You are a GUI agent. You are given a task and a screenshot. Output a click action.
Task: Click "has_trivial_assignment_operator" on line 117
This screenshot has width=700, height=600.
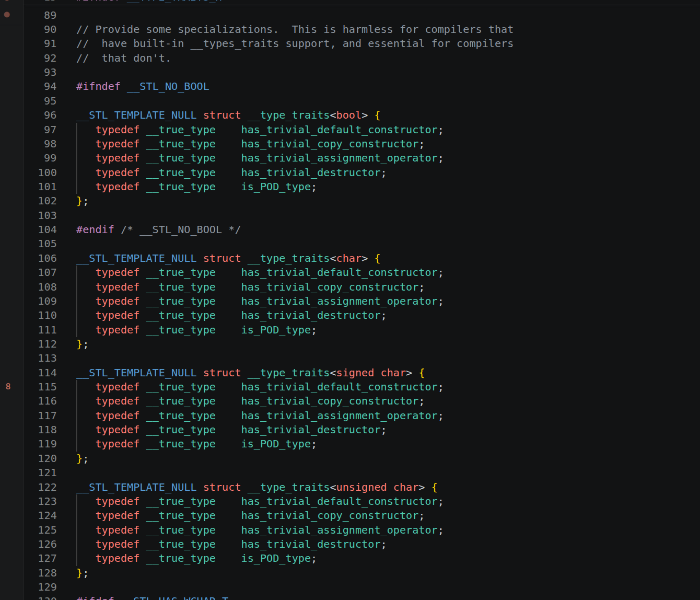click(340, 416)
